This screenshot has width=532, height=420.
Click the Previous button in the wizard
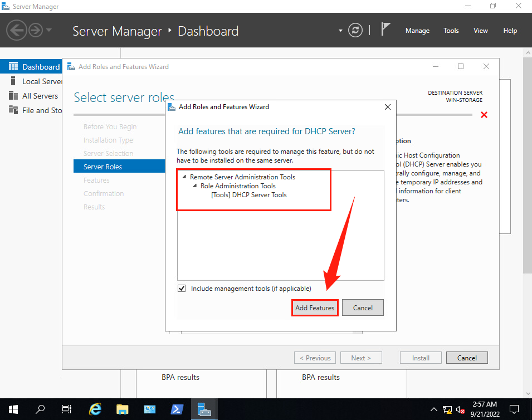315,358
